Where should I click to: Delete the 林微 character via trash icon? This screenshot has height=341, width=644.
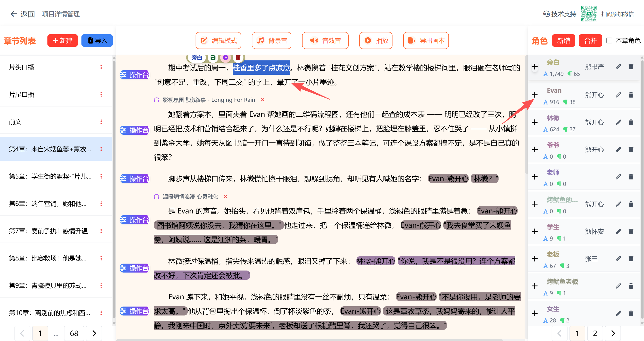pos(631,122)
